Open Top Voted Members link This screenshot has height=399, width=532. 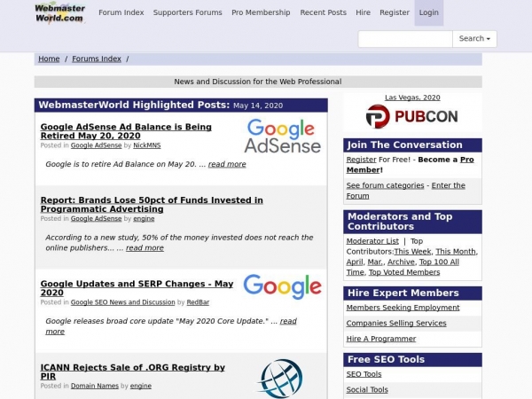(x=404, y=272)
